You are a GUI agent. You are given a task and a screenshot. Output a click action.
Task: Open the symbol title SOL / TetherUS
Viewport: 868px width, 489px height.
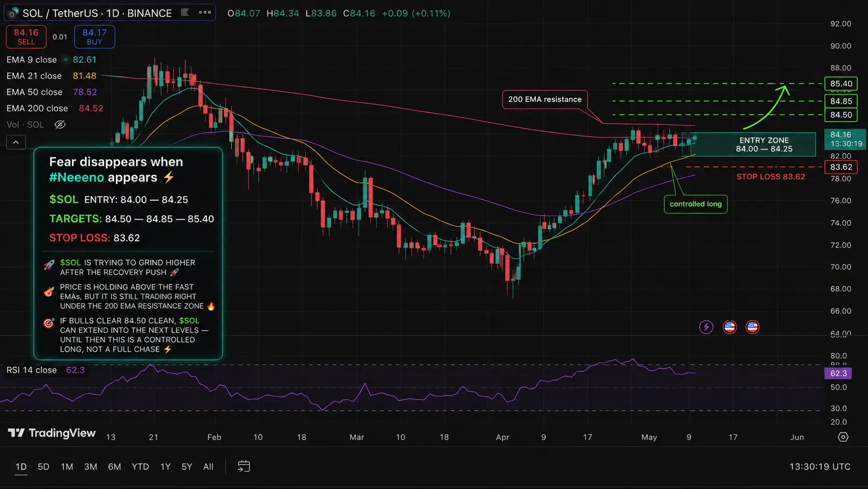(97, 13)
